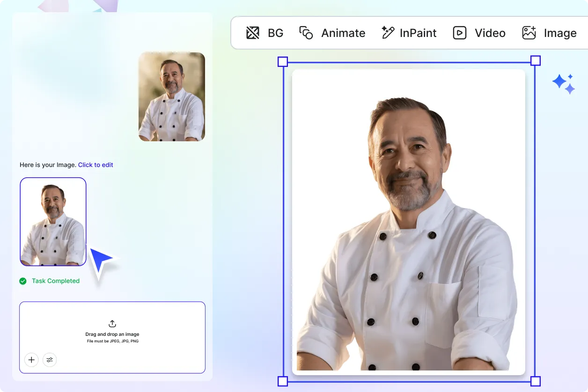
Task: Open the original chef photo thumbnail
Action: (172, 97)
